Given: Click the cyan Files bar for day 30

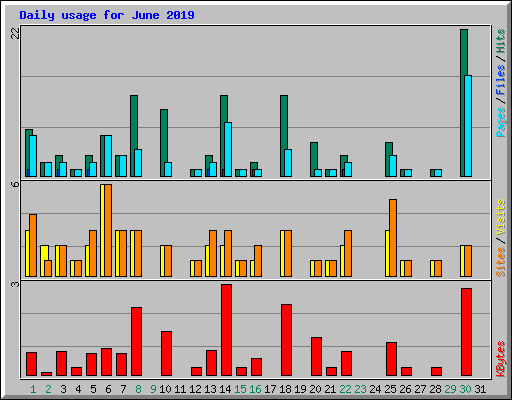Looking at the screenshot, I should (468, 126).
